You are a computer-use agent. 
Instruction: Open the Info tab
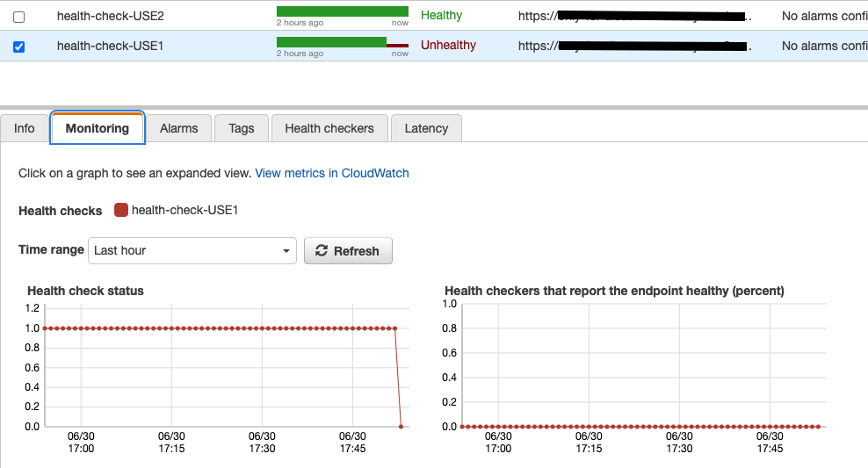(x=25, y=128)
